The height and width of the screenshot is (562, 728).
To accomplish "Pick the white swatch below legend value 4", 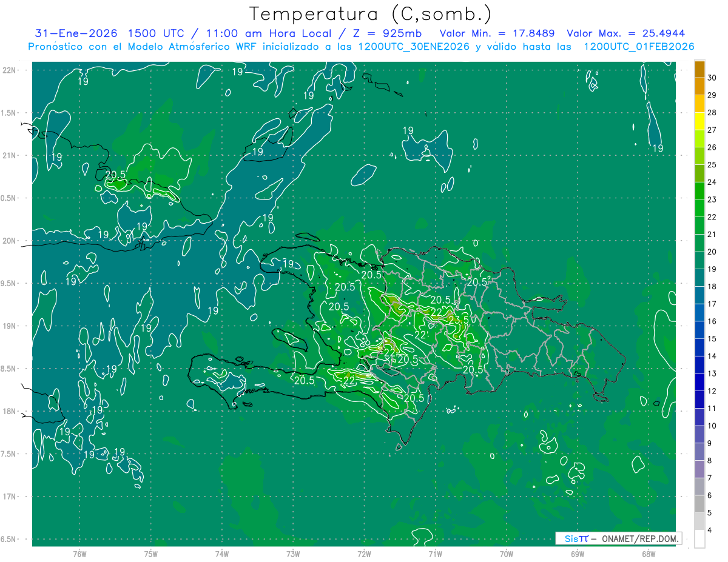I will pos(699,540).
